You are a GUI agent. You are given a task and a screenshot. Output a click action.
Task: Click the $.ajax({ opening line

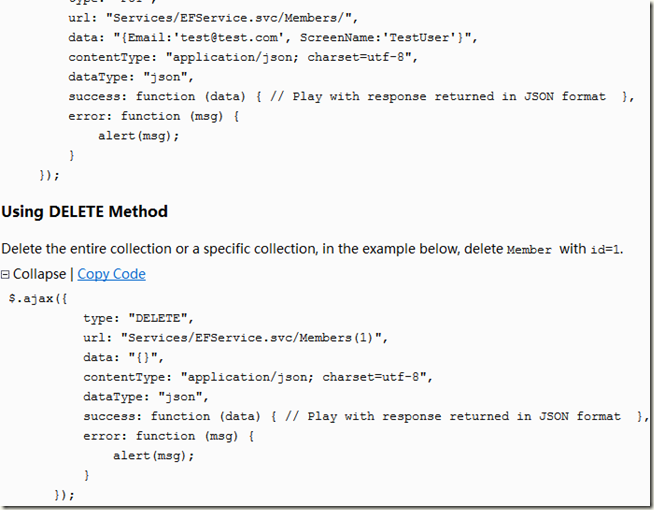tap(38, 298)
